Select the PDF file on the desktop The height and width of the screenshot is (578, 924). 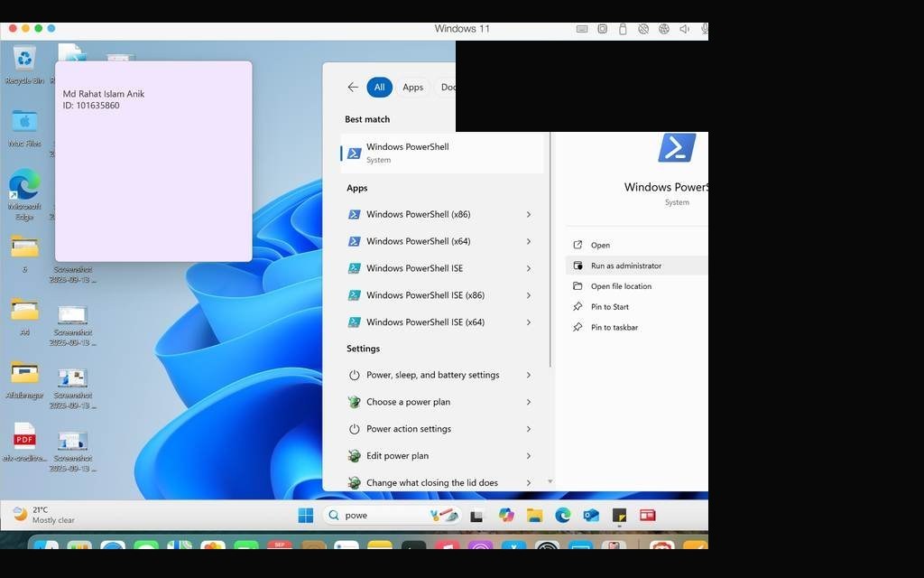24,443
